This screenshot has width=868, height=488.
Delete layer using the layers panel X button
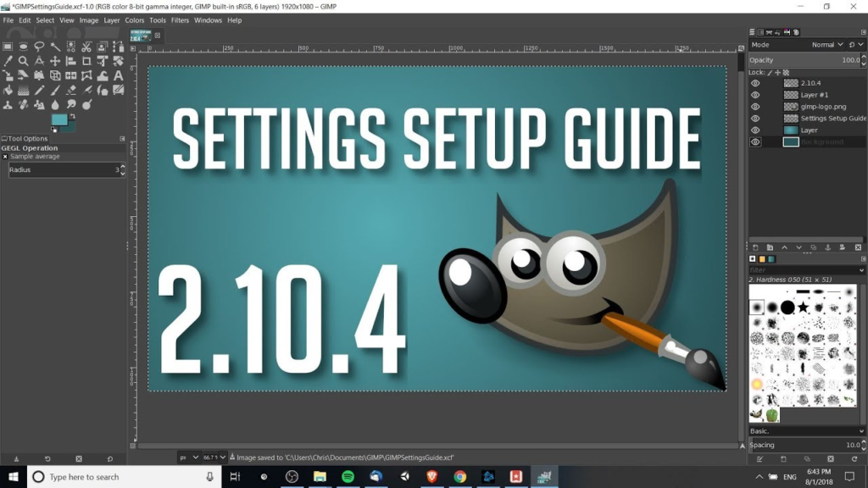pos(858,248)
